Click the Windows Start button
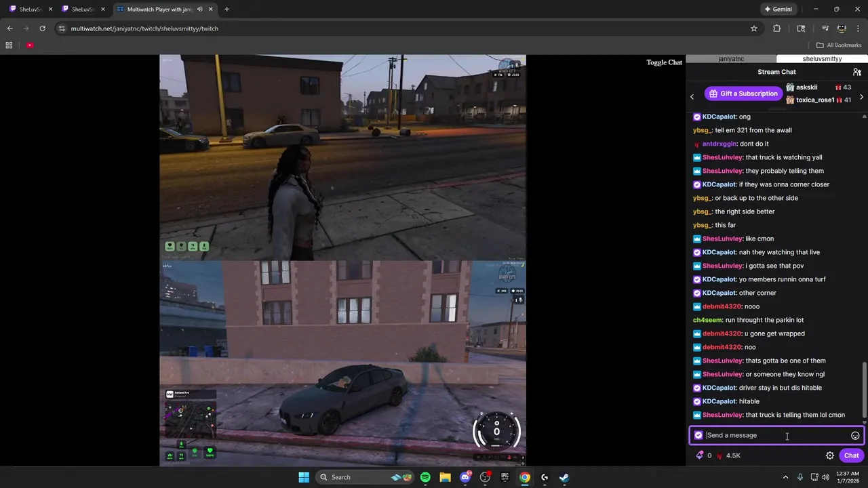This screenshot has height=488, width=868. point(304,477)
